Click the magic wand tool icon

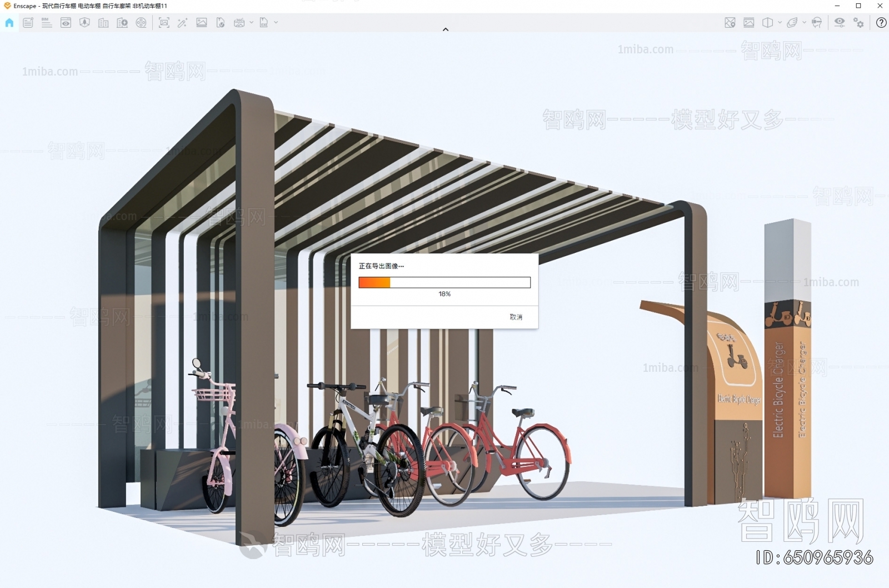[x=182, y=23]
